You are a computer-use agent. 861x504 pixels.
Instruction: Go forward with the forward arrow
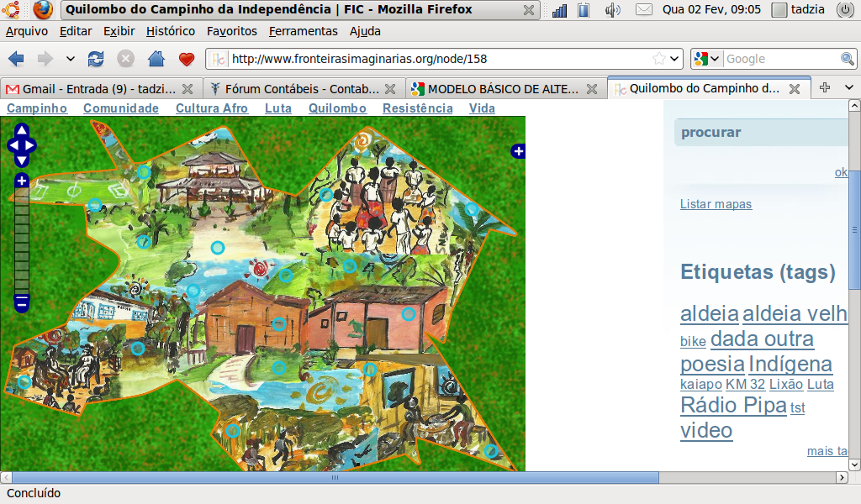(45, 59)
